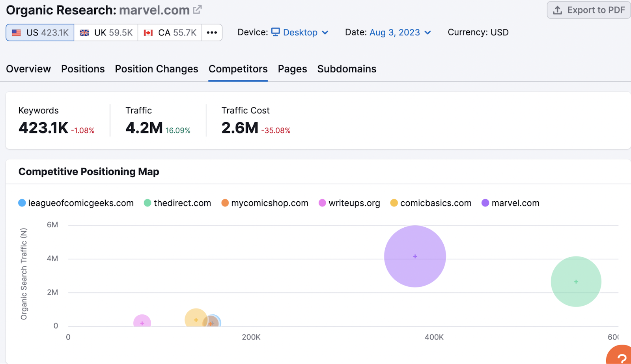Select the UK flag icon
The width and height of the screenshot is (631, 364).
(84, 33)
